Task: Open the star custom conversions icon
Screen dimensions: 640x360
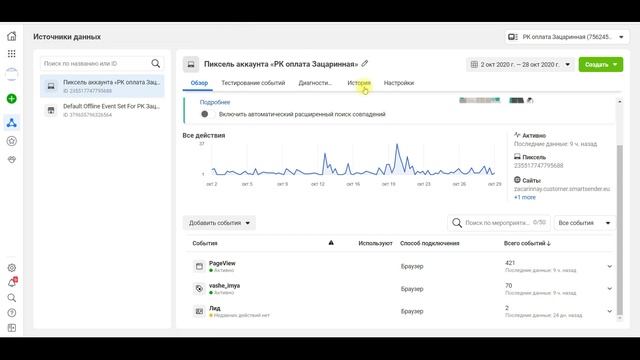Action: [x=11, y=141]
